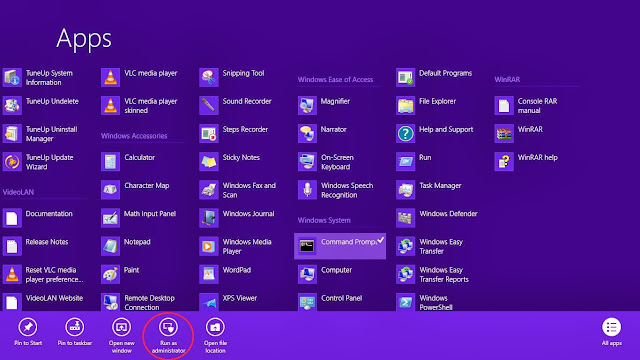Open Control Panel

(331, 302)
